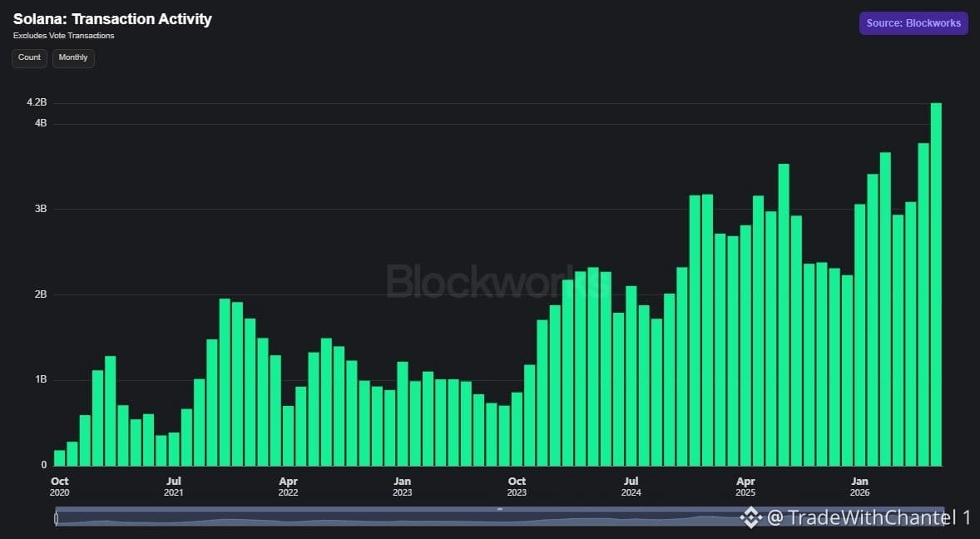Screen dimensions: 980x539
Task: Click the Oct 2020 axis label
Action: [59, 487]
